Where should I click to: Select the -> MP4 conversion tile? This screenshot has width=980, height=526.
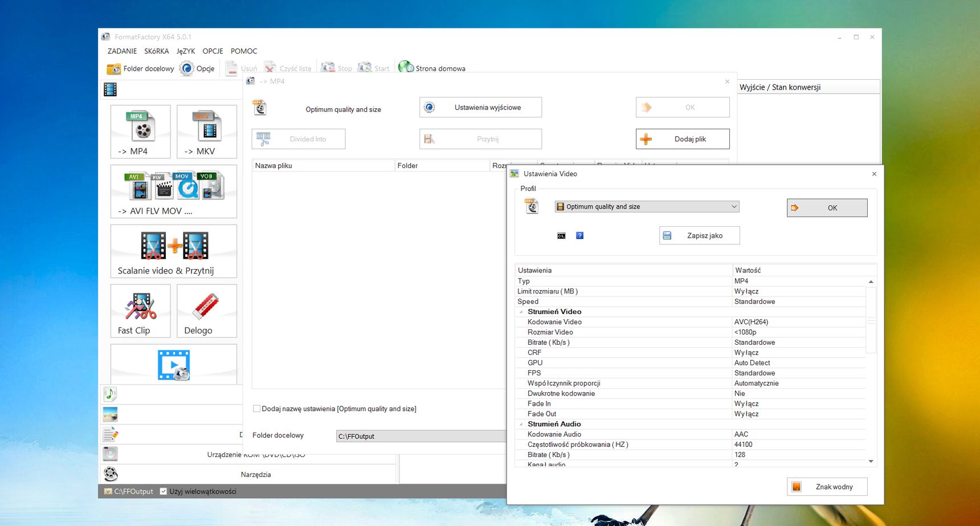click(x=141, y=132)
